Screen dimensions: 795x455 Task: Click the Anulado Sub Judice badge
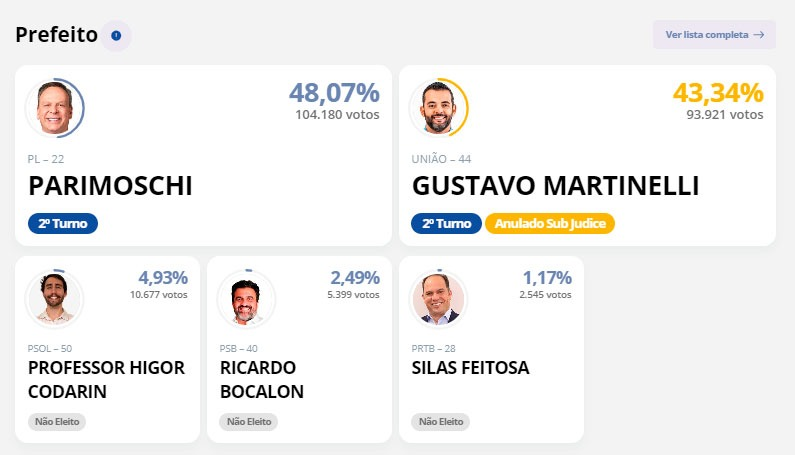(x=550, y=223)
